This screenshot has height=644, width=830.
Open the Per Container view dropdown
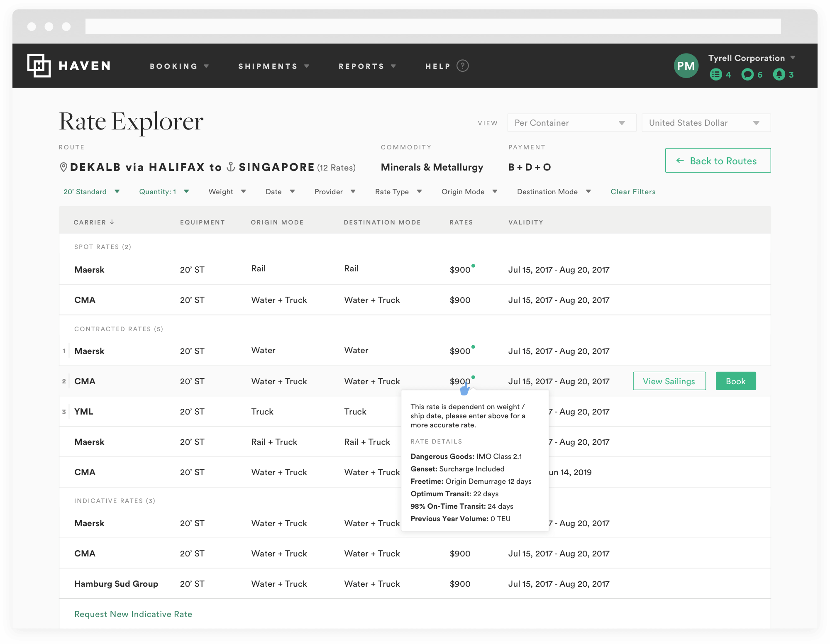571,123
